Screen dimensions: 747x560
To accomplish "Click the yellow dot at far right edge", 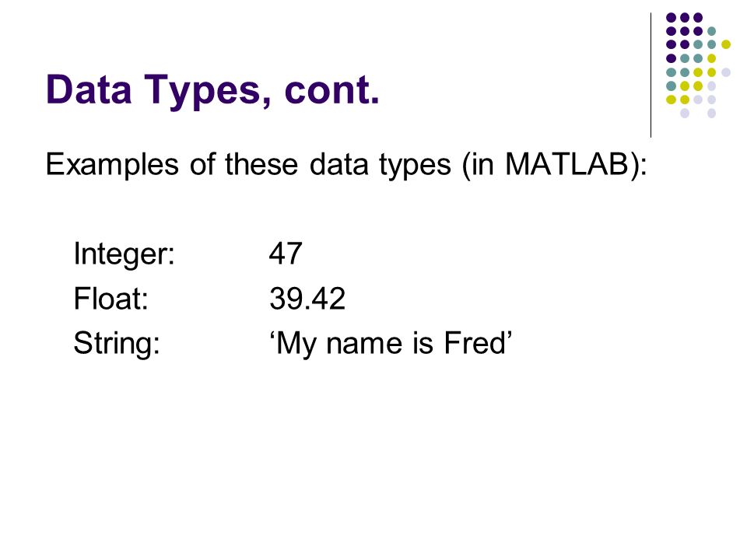I will tap(725, 45).
